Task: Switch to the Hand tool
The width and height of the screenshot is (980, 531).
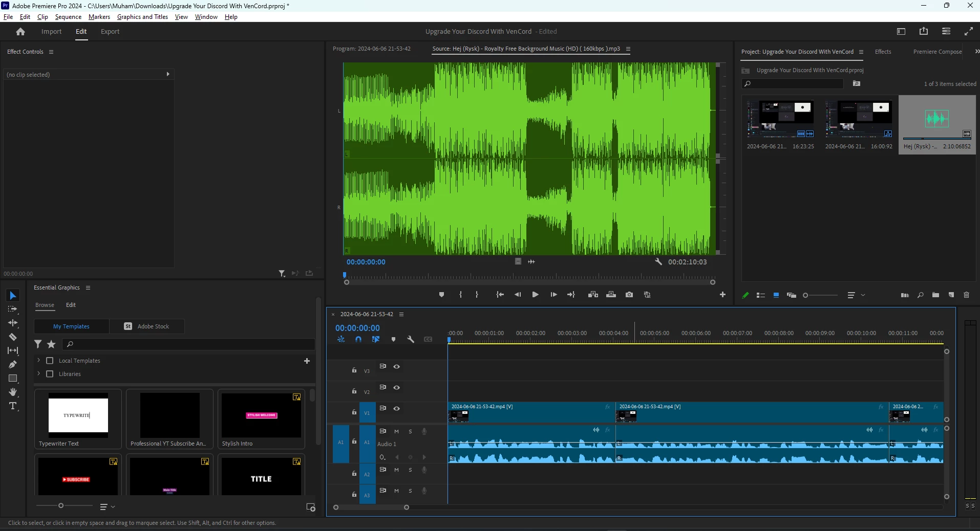Action: (13, 392)
